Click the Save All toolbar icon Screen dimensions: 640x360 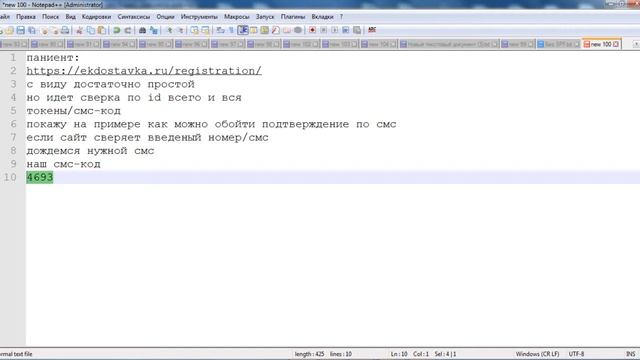(x=31, y=30)
